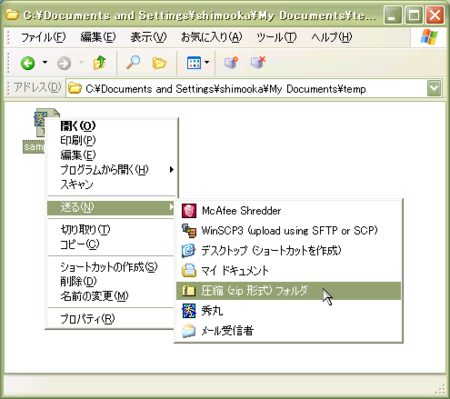This screenshot has width=450, height=399.
Task: Send file to 秀丸 editor
Action: tap(288, 311)
